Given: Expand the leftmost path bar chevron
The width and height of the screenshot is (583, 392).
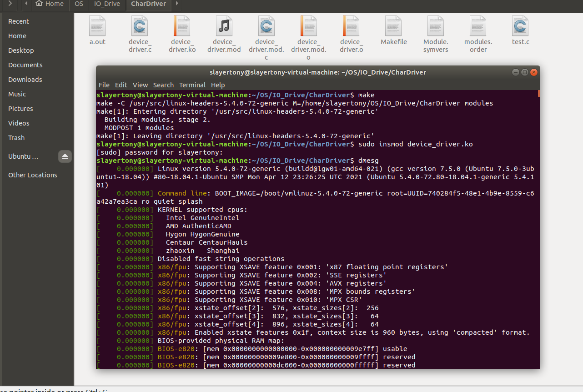Looking at the screenshot, I should [x=10, y=4].
